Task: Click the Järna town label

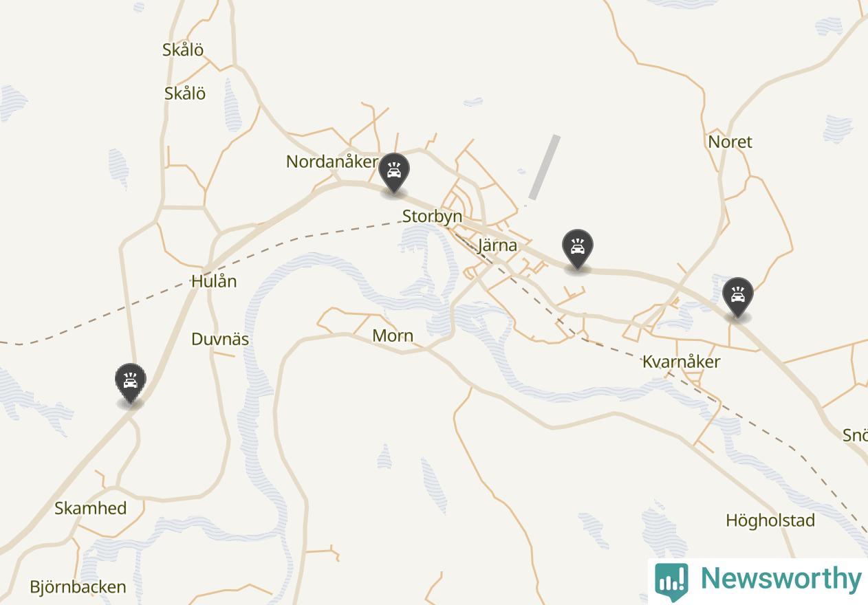Action: [x=497, y=245]
